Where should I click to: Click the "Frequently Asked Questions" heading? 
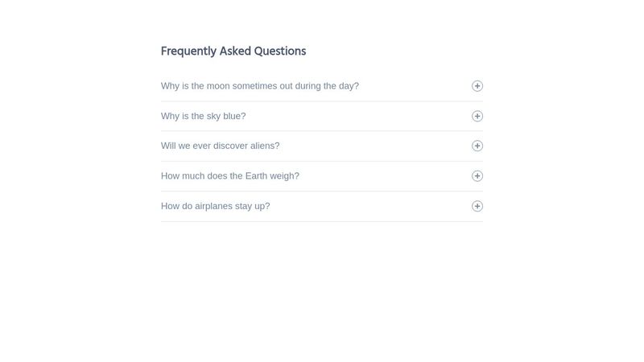tap(233, 51)
